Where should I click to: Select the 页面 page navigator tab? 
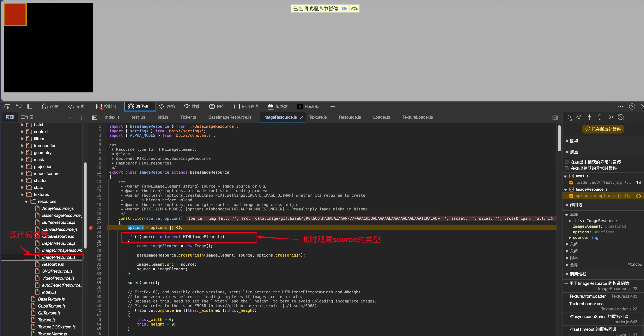click(10, 117)
